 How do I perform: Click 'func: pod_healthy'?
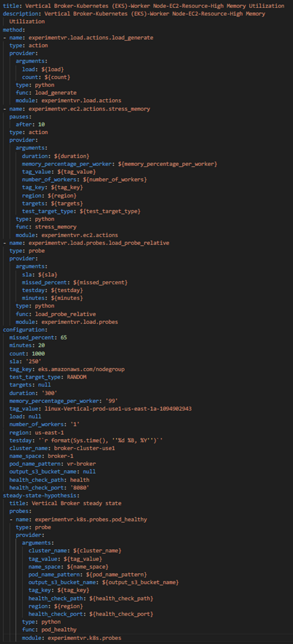49,629
